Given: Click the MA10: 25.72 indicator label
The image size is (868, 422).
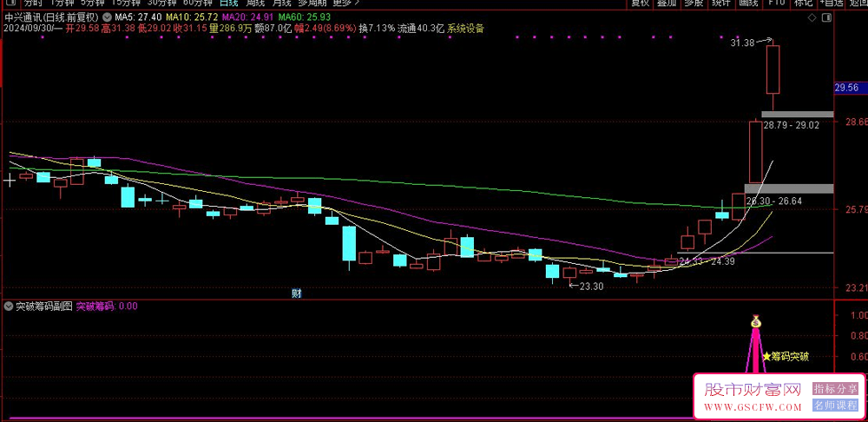Looking at the screenshot, I should (192, 17).
